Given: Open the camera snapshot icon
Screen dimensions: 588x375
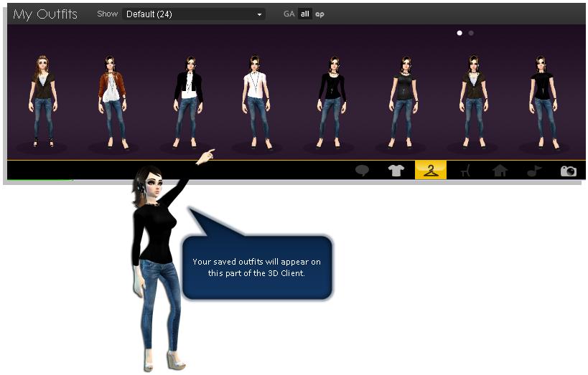Looking at the screenshot, I should (x=569, y=171).
